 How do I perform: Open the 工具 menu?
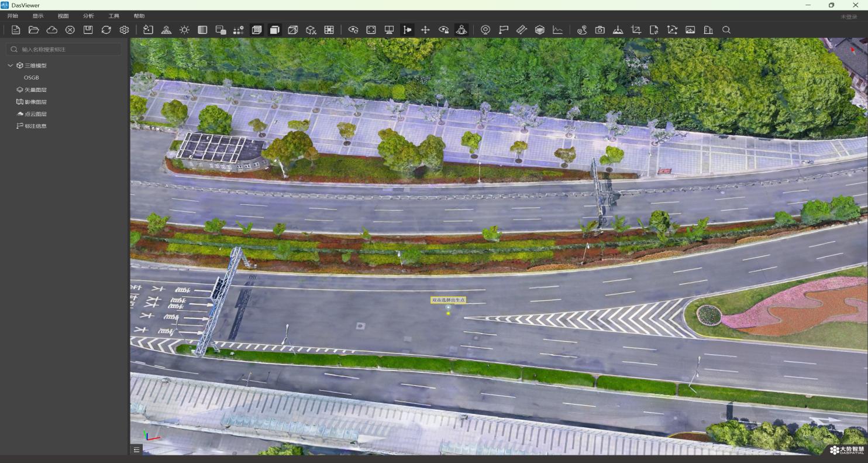[114, 16]
